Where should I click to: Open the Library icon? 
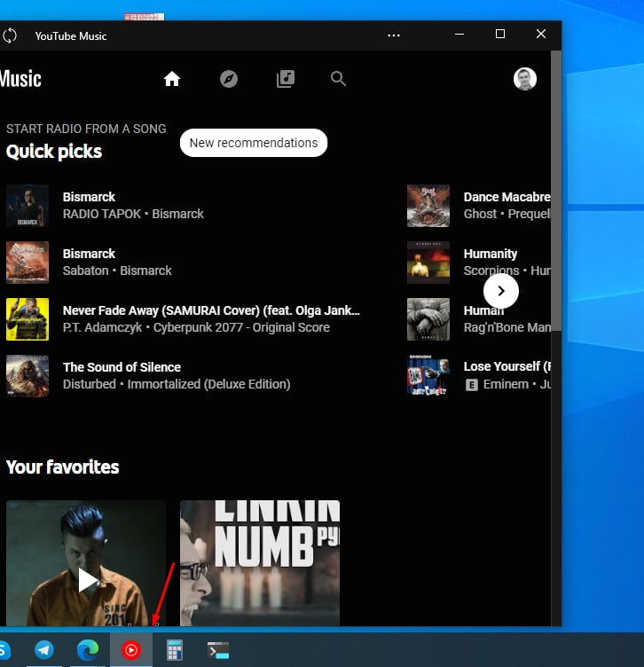[x=286, y=79]
